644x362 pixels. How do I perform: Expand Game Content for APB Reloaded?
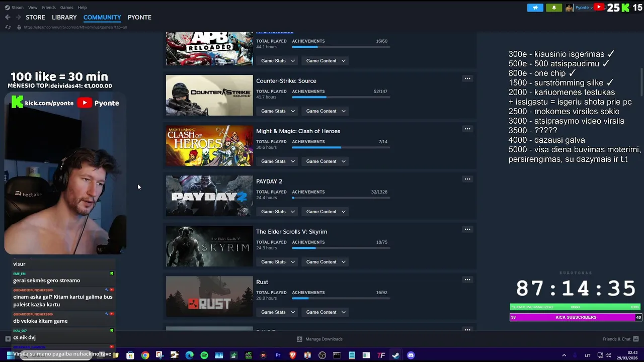pos(326,61)
